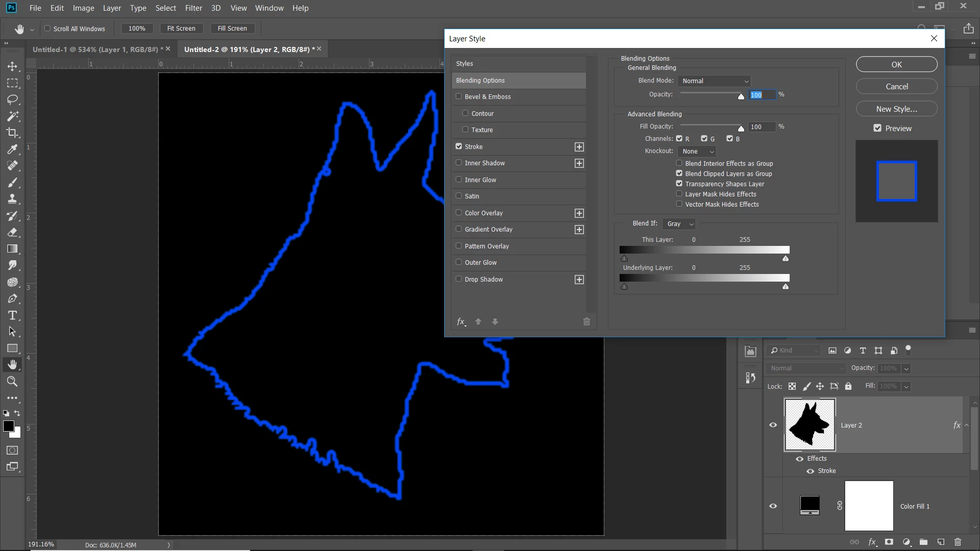Open the Filter menu
Screen dimensions: 980x551
click(x=193, y=8)
